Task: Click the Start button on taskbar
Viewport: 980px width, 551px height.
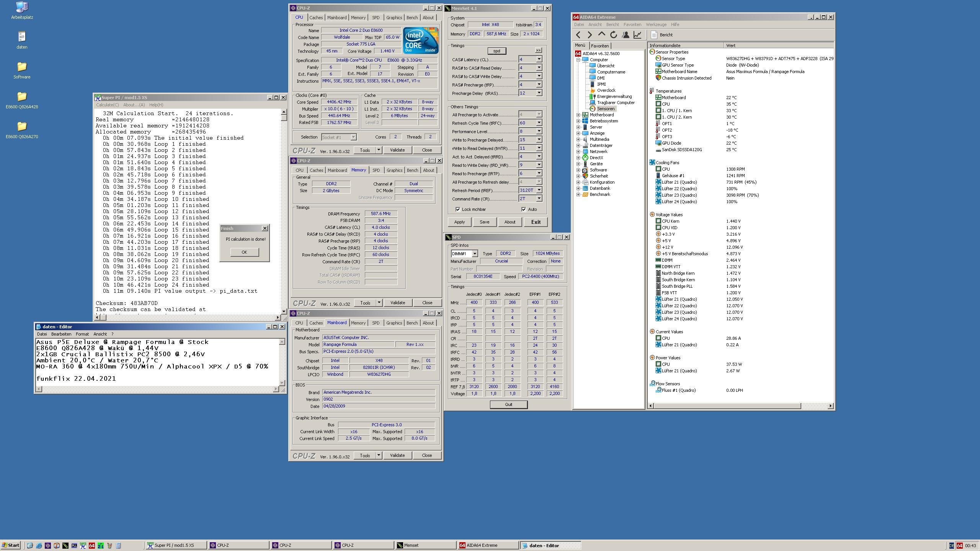Action: [x=11, y=545]
